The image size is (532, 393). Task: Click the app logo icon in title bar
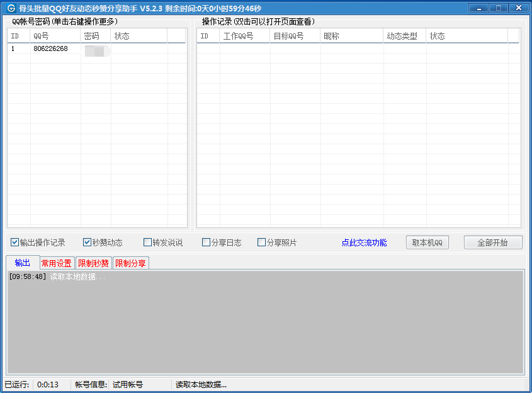(11, 8)
